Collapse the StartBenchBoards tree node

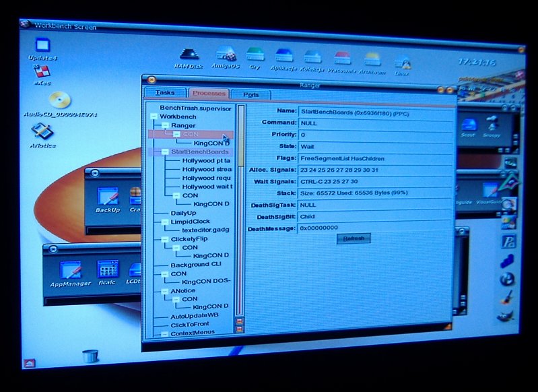166,152
